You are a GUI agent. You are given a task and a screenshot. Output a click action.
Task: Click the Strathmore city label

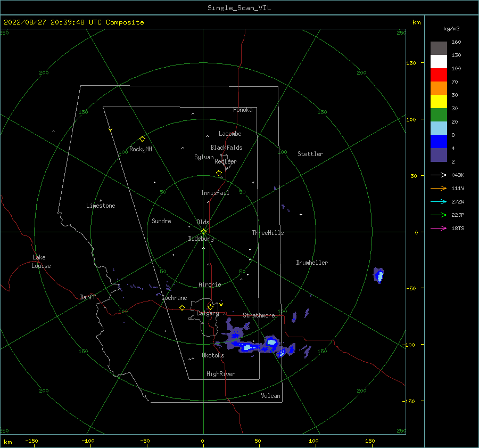point(259,315)
